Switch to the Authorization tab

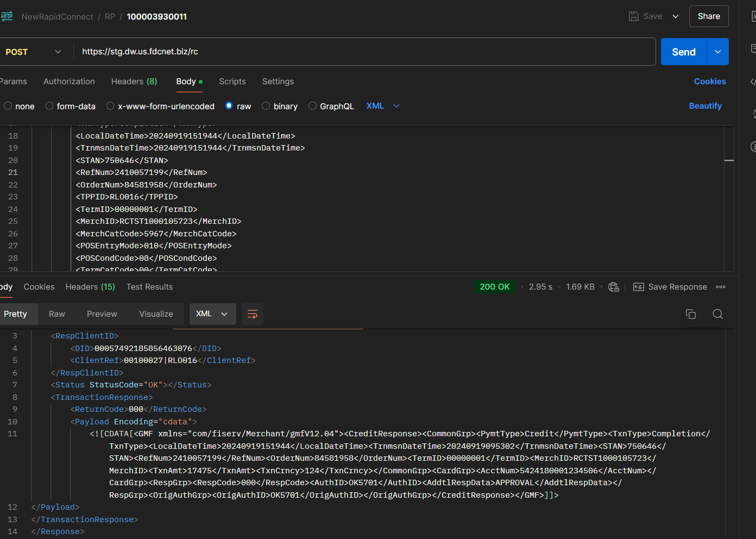coord(69,82)
